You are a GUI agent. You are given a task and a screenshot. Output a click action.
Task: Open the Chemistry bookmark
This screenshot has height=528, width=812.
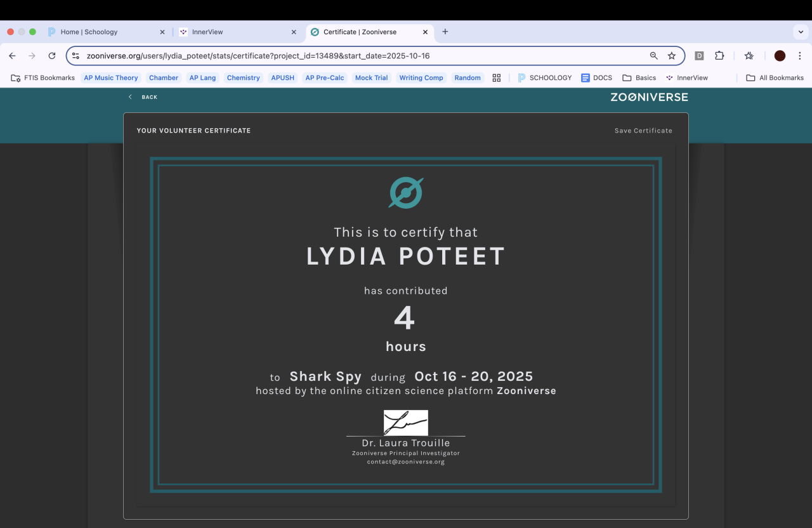click(x=244, y=77)
